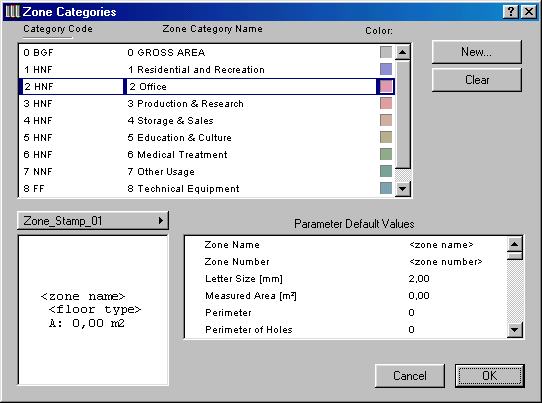This screenshot has height=403, width=542.
Task: Select the Perimeter of Holes parameter
Action: click(x=346, y=329)
